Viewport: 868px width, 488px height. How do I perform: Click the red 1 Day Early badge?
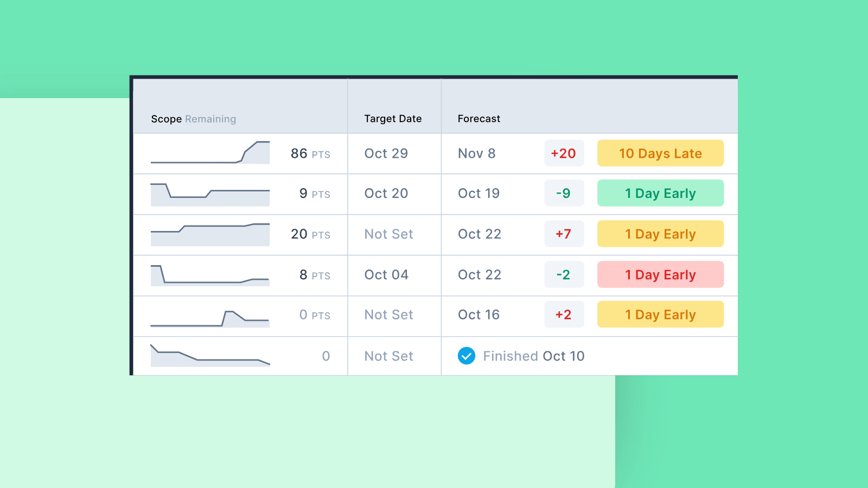click(660, 275)
